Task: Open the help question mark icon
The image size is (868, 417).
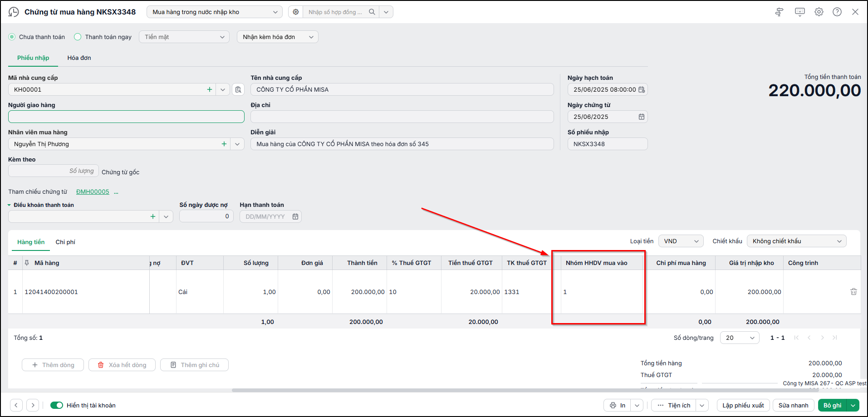Action: click(x=837, y=12)
